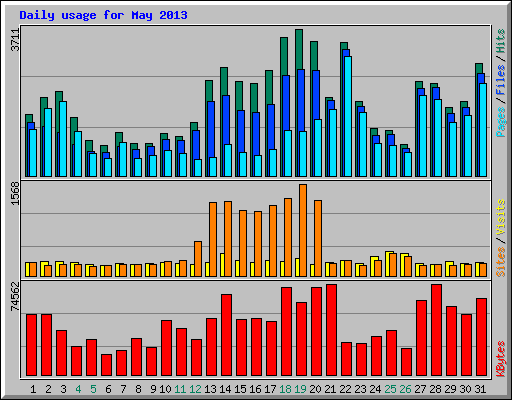
Task: Click the red KBytes bar for day 6
Action: pyautogui.click(x=107, y=365)
